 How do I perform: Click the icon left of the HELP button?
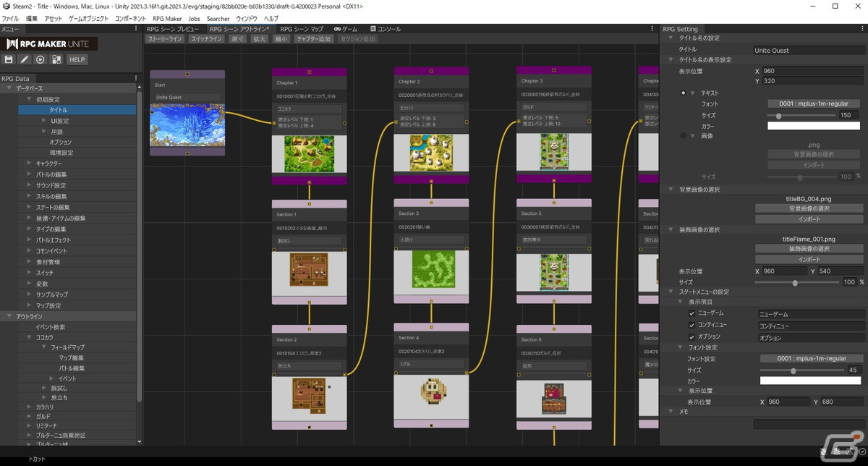(56, 59)
